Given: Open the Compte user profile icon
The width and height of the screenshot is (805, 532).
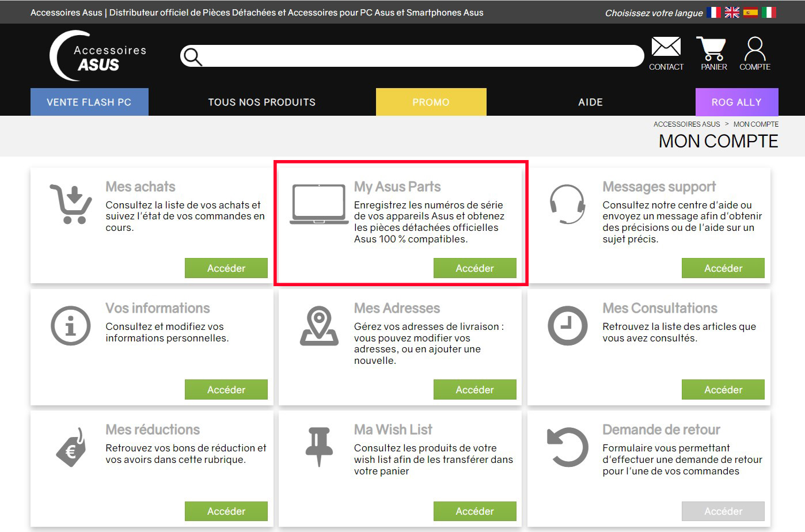Looking at the screenshot, I should pyautogui.click(x=754, y=49).
